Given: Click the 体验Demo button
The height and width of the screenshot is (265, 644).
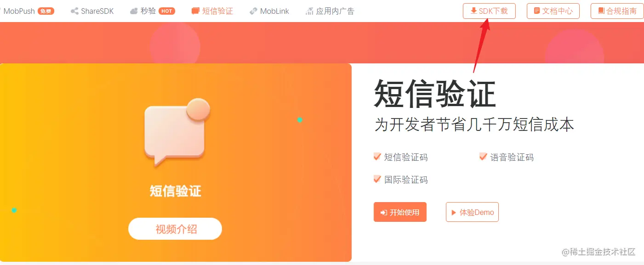Looking at the screenshot, I should pyautogui.click(x=472, y=212).
